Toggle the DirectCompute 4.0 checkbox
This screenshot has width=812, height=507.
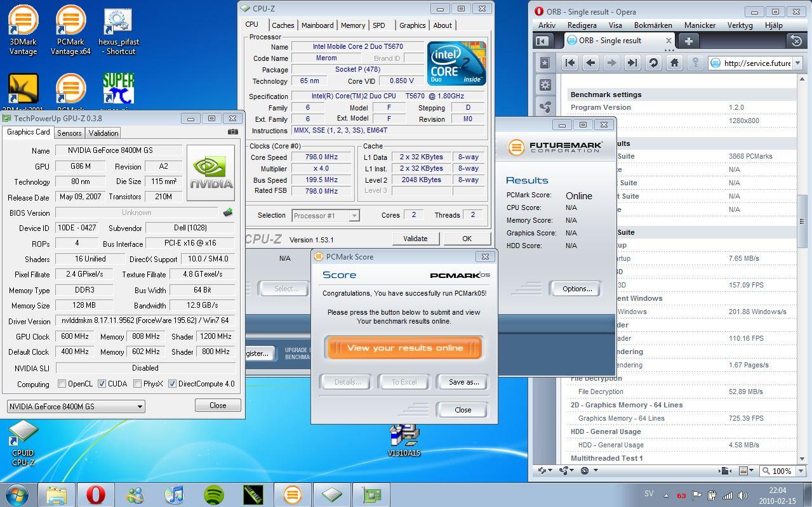[x=172, y=383]
